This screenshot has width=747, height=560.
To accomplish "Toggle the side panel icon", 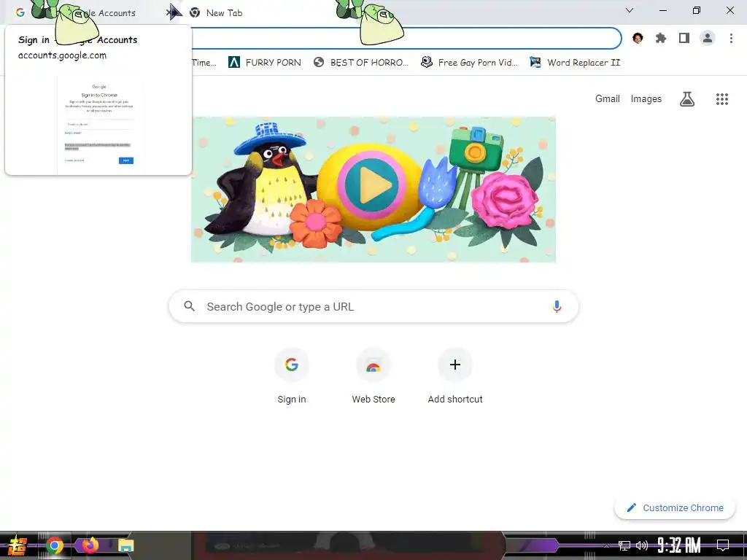I will [684, 38].
